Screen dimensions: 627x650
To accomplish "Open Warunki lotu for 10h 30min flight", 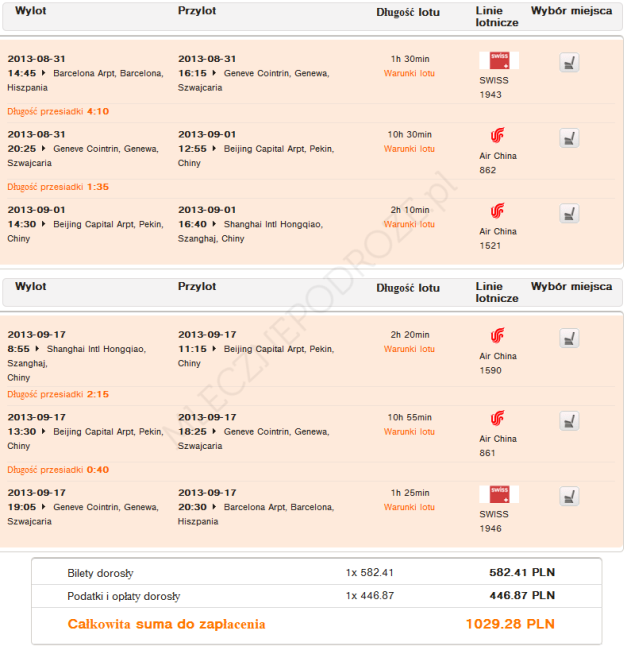I will point(409,149).
